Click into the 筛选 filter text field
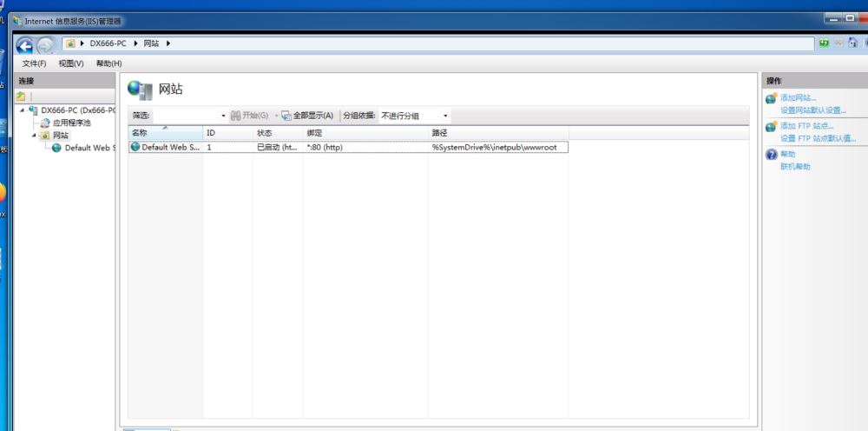The width and height of the screenshot is (868, 431). (186, 116)
